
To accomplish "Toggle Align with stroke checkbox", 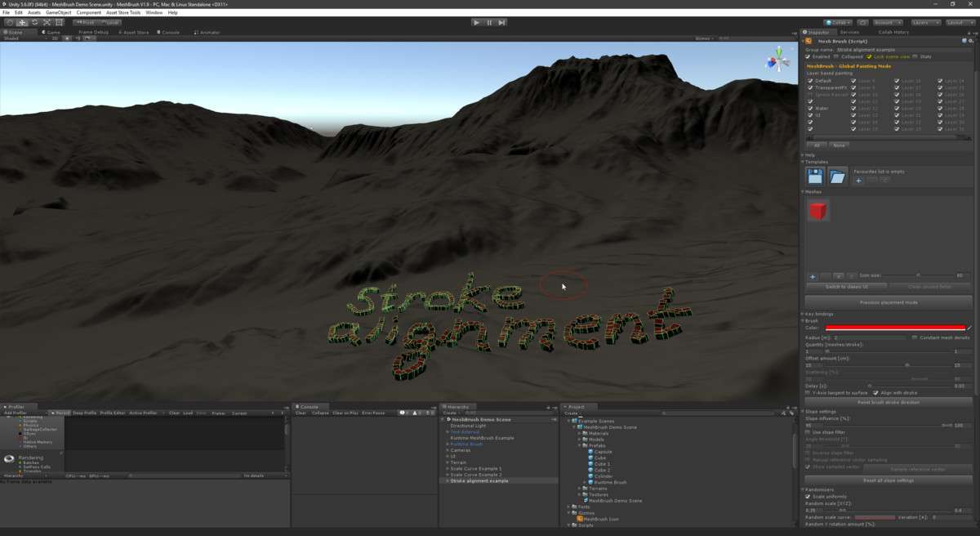I will (876, 393).
